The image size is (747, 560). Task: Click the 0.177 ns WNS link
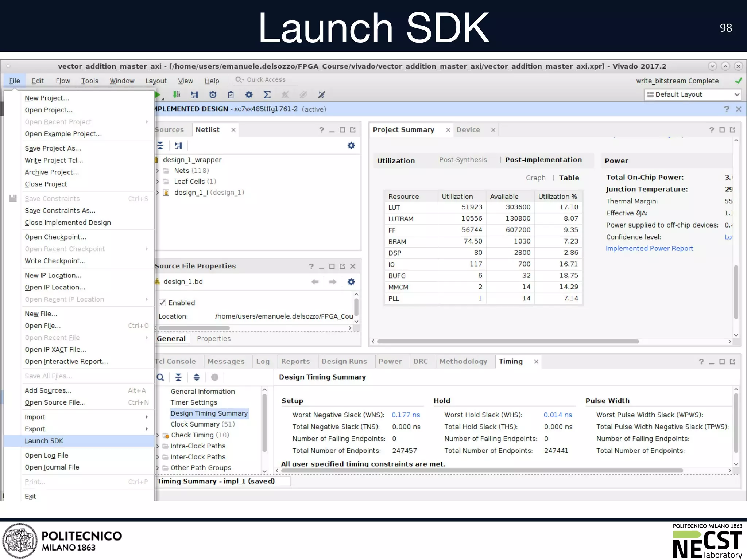(x=406, y=415)
